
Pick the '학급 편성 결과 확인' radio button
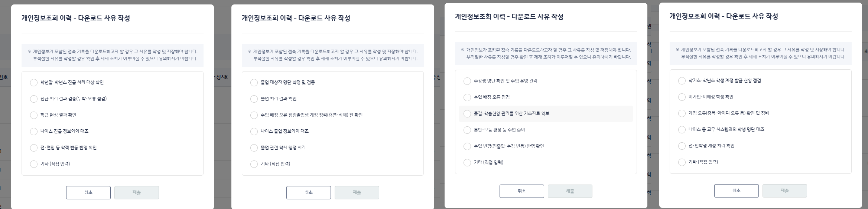coord(34,115)
